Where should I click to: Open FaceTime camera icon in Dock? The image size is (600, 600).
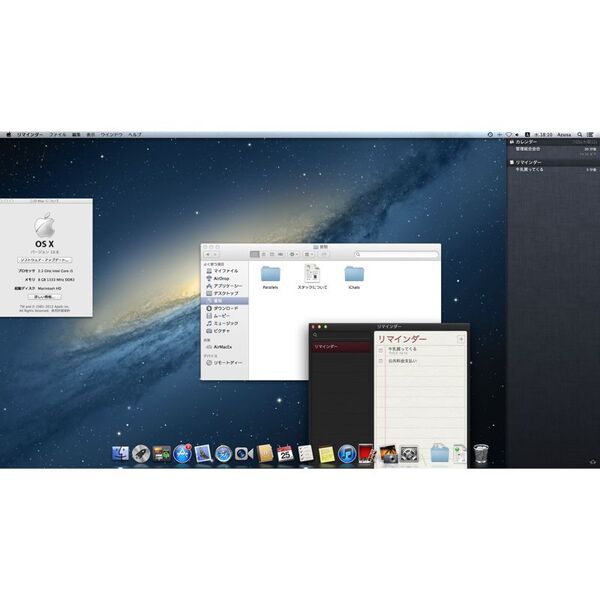click(244, 454)
